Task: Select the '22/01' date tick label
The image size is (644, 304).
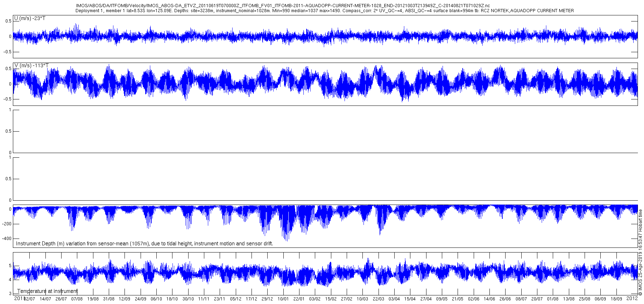Action: click(x=299, y=299)
